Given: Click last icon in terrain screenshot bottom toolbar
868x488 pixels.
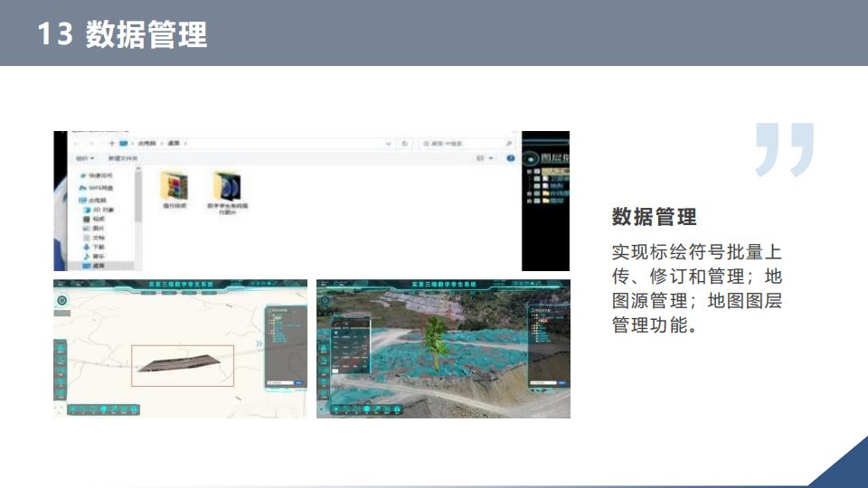Looking at the screenshot, I should (398, 408).
